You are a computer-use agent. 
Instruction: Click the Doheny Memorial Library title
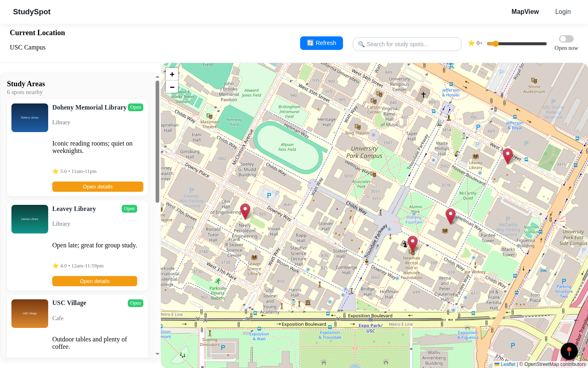click(x=89, y=108)
